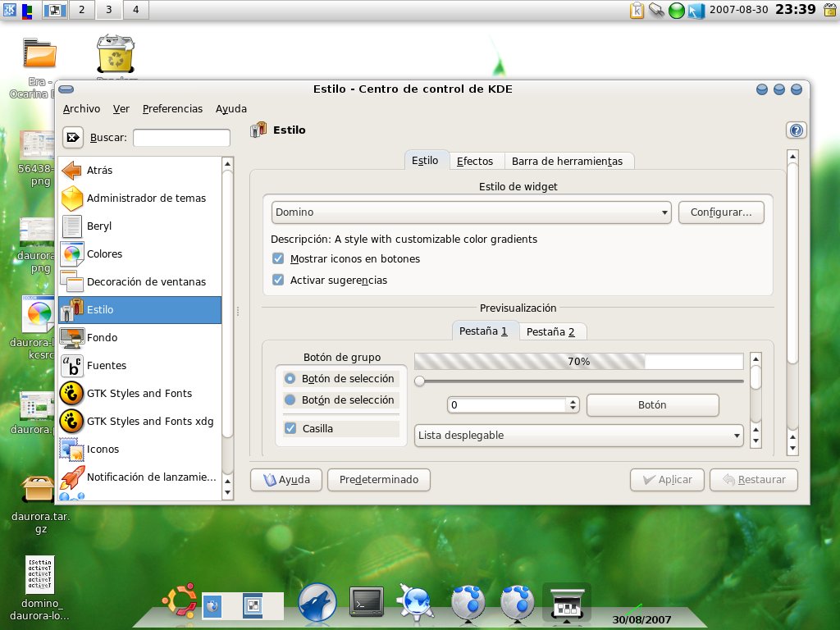Image resolution: width=840 pixels, height=630 pixels.
Task: Open the Papelera trash desktop icon
Action: pyautogui.click(x=116, y=53)
